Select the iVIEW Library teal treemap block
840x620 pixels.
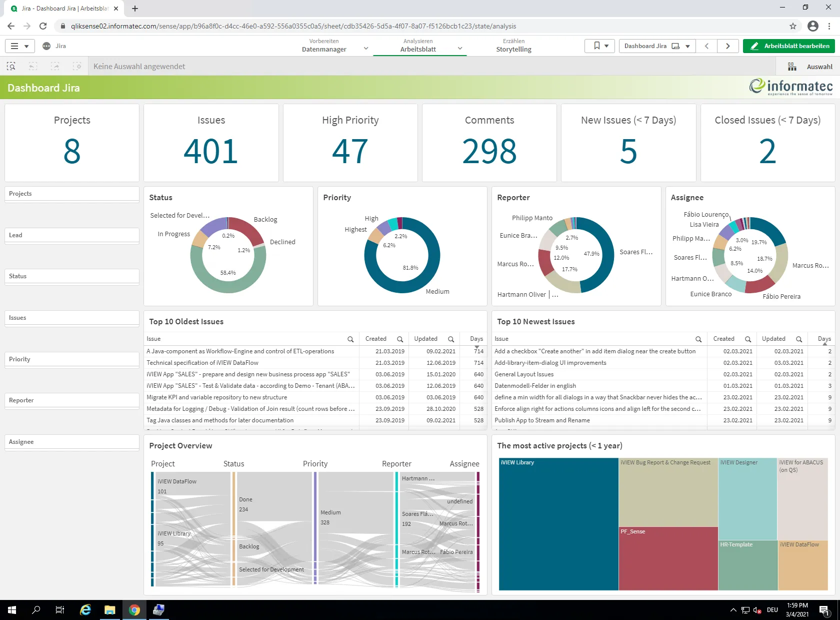coord(558,524)
